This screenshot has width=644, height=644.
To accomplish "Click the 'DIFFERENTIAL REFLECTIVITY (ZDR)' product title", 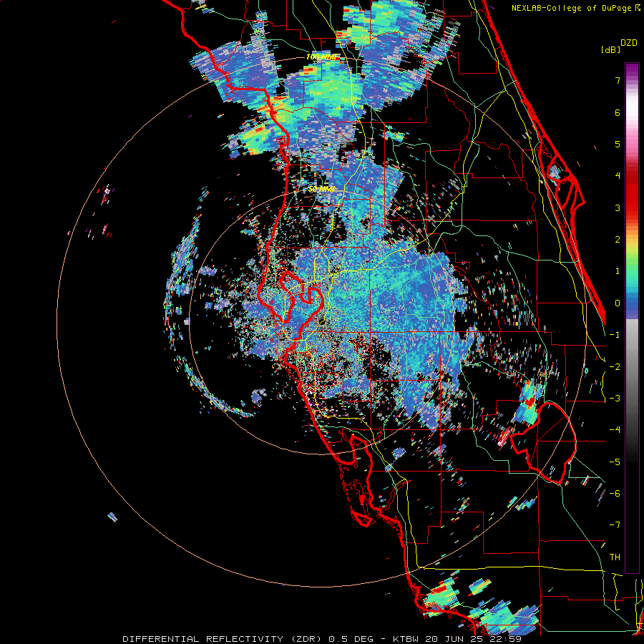I will click(x=223, y=639).
